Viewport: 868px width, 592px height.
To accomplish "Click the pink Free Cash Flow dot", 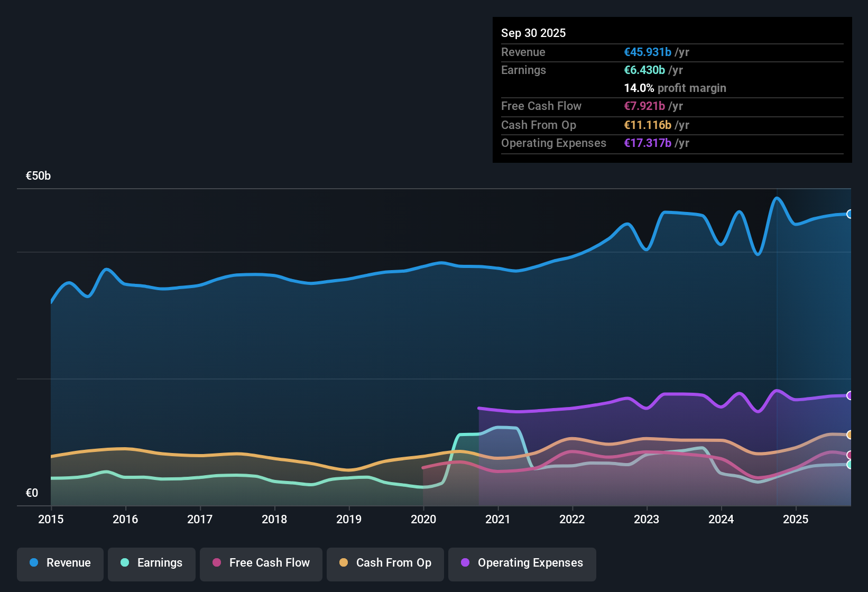I will click(x=217, y=562).
